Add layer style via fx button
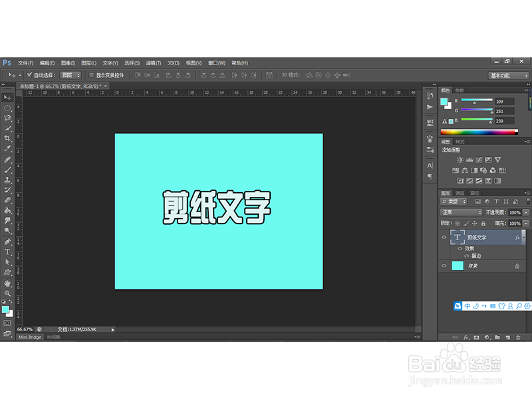This screenshot has width=532, height=399. pyautogui.click(x=466, y=337)
